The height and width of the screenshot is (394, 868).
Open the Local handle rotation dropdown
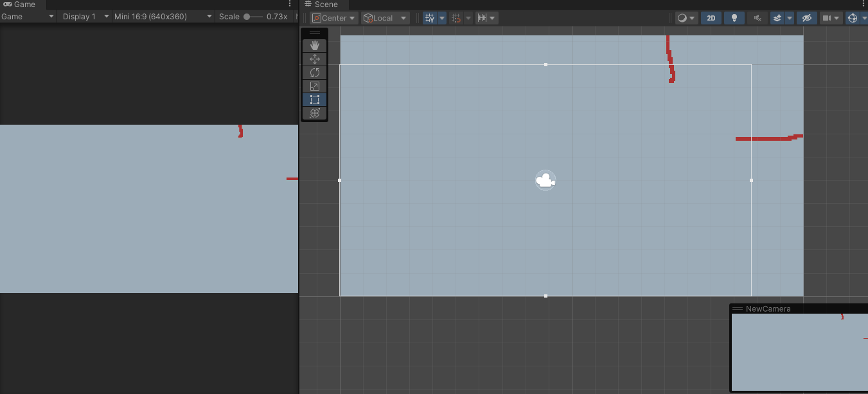point(385,17)
